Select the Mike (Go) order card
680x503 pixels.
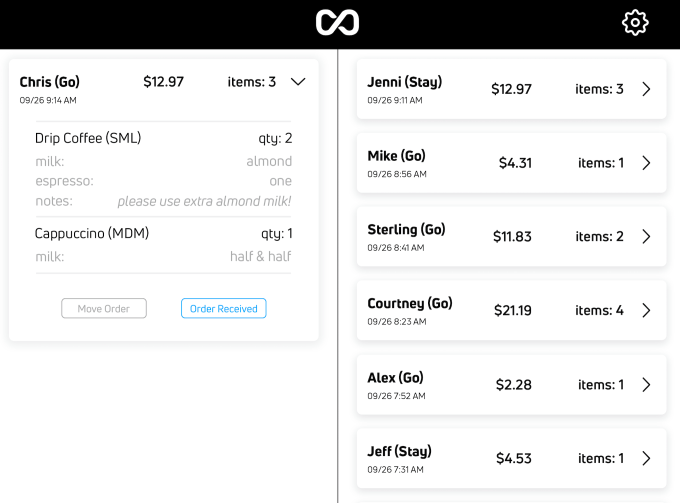coord(512,163)
